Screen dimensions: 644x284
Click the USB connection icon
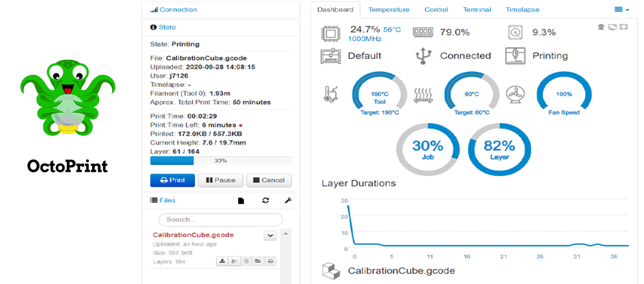tap(423, 56)
